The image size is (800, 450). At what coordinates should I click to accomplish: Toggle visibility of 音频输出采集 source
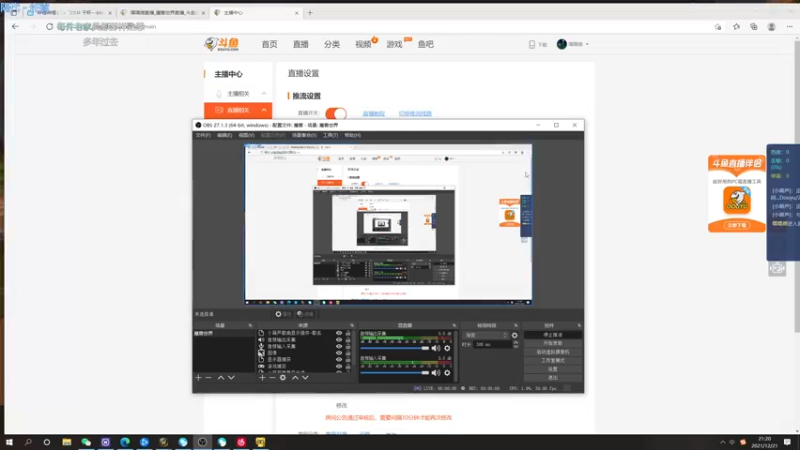339,340
